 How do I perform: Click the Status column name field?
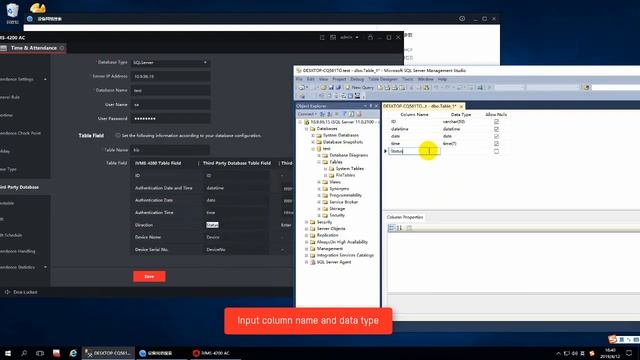click(414, 151)
